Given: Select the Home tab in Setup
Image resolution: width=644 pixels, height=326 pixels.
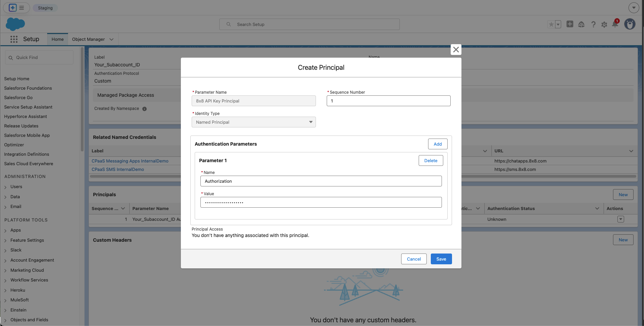Looking at the screenshot, I should click(57, 39).
